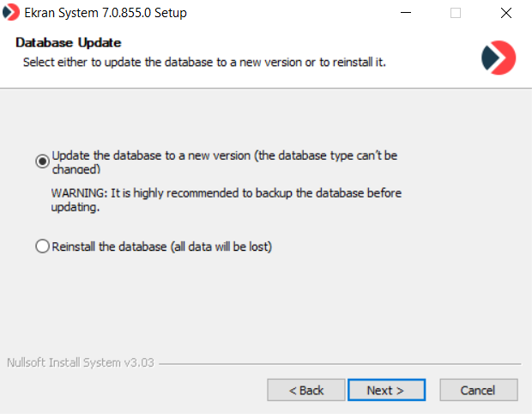
Task: Click the 'updating.' line of the warning
Action: tap(76, 207)
